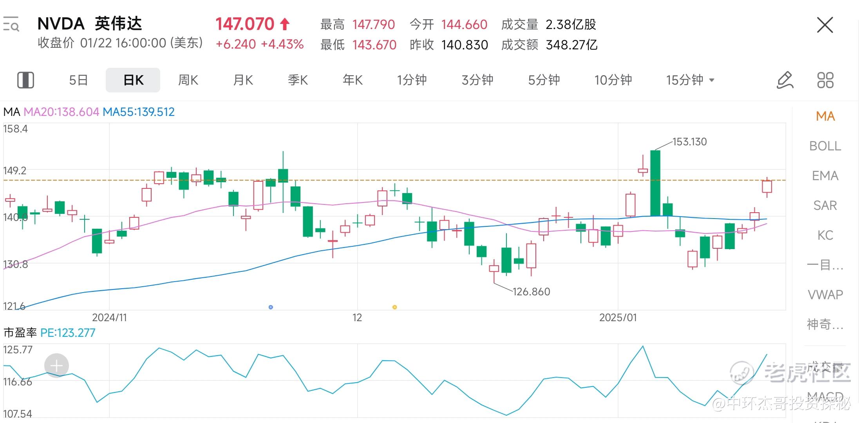Select the 日K daily candlestick tab
Viewport: 868px width, 423px height.
pos(133,80)
